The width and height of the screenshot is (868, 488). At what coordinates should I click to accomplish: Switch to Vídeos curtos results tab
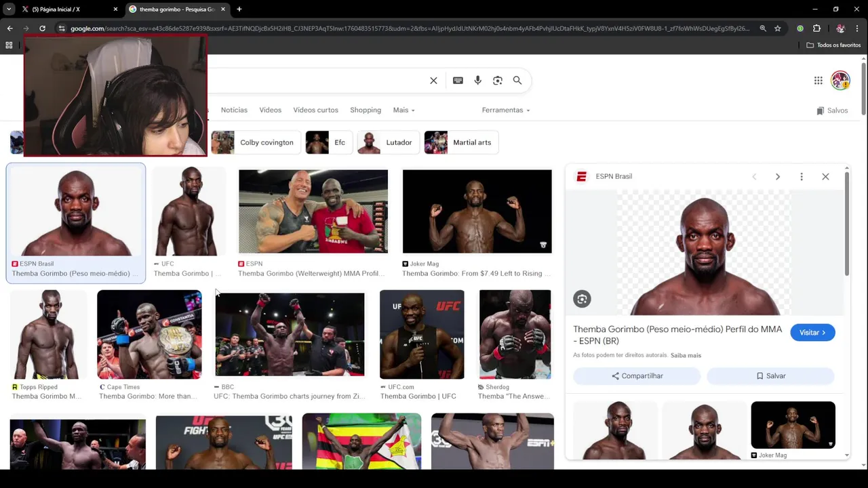[x=315, y=110]
